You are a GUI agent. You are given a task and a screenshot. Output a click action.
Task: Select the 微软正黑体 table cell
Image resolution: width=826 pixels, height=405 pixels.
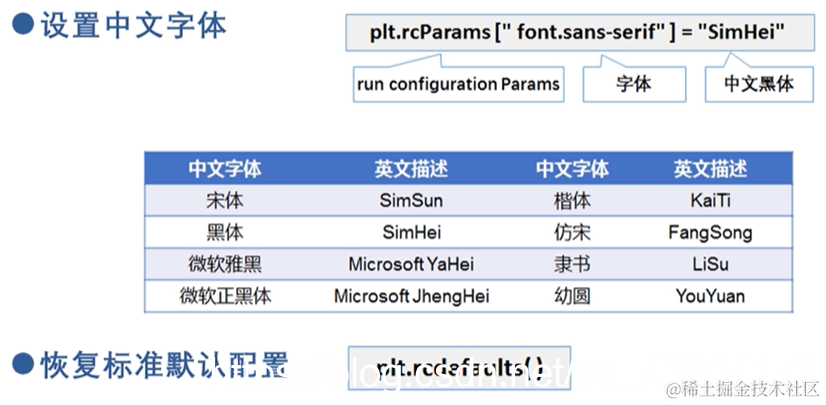[x=225, y=296]
